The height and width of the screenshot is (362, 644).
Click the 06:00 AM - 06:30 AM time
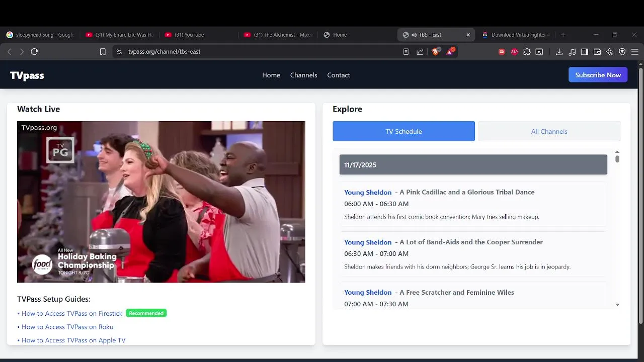coord(376,204)
